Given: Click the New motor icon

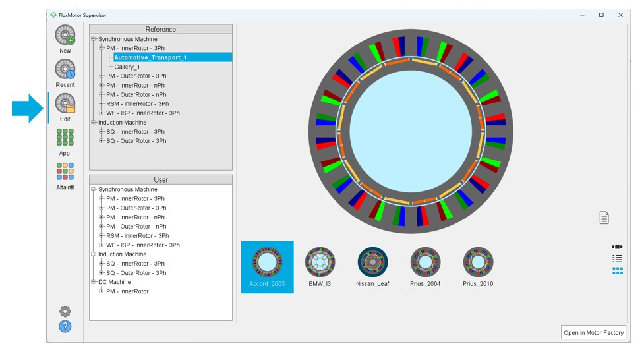Looking at the screenshot, I should (x=65, y=36).
